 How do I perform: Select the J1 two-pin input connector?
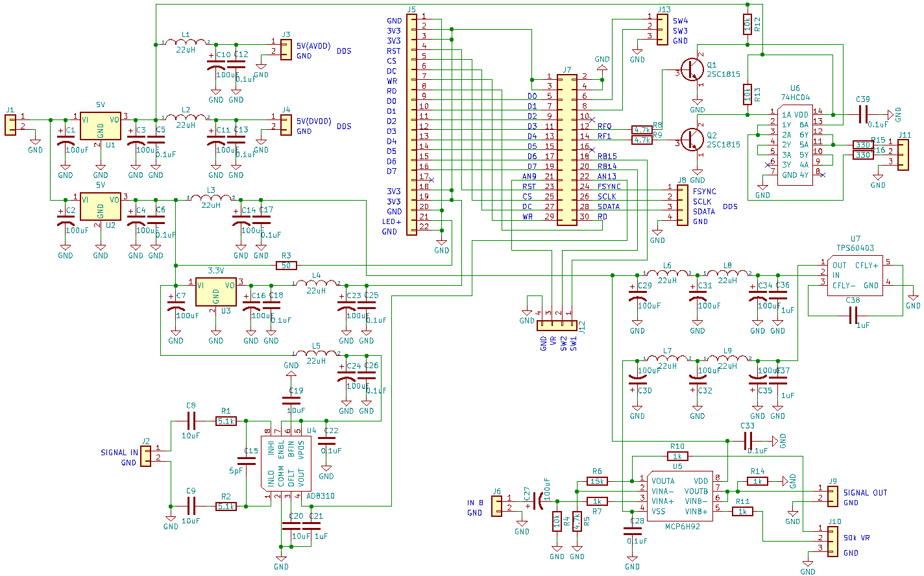[10, 124]
